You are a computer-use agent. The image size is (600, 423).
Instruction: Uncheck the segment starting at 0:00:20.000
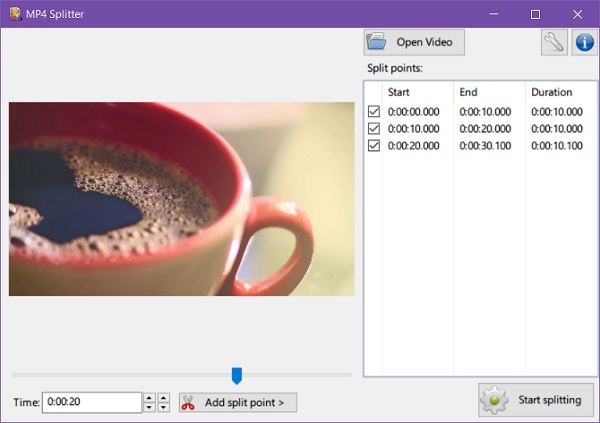[374, 145]
